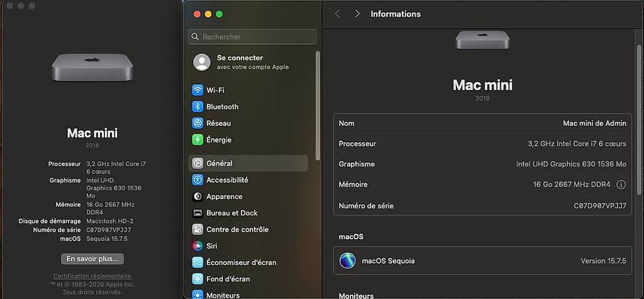Click the Nom row value Mac mini de Admin
The height and width of the screenshot is (299, 644).
594,123
